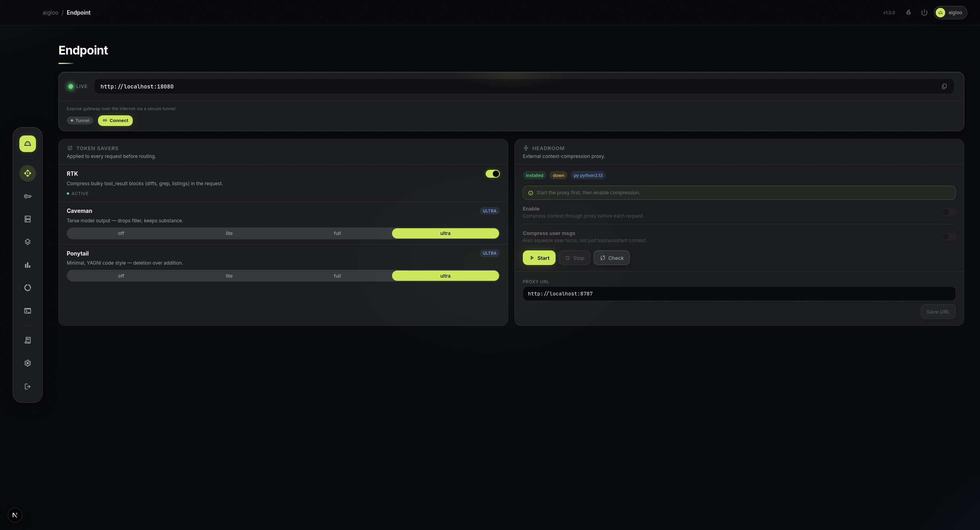The image size is (980, 530).
Task: Stop the Headroom proxy
Action: pyautogui.click(x=575, y=258)
